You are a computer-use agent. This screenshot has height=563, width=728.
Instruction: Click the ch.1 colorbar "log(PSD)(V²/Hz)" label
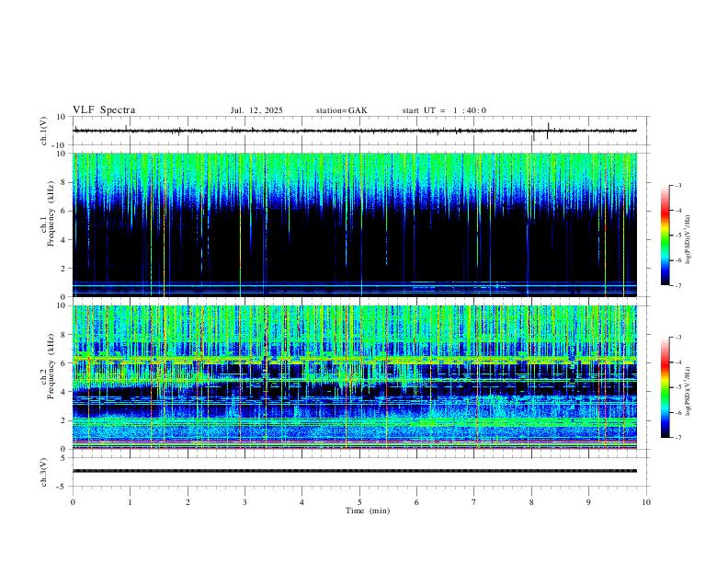point(688,239)
